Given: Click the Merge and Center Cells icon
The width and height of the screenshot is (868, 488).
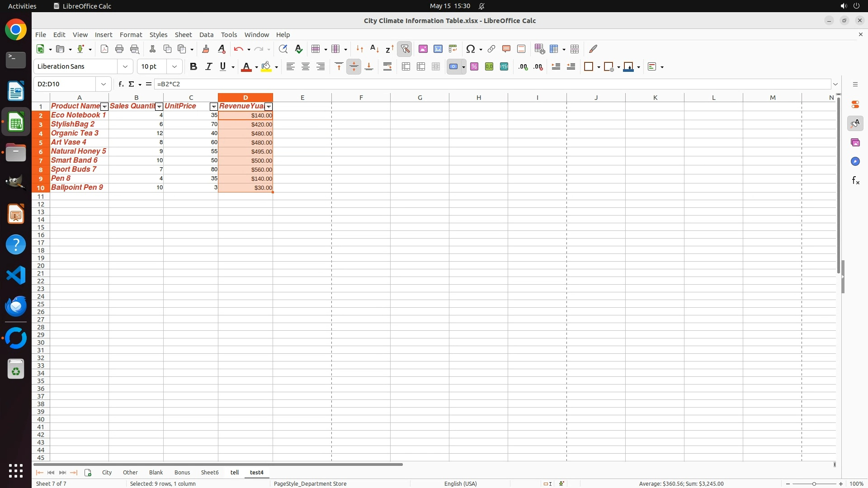Looking at the screenshot, I should [x=406, y=67].
